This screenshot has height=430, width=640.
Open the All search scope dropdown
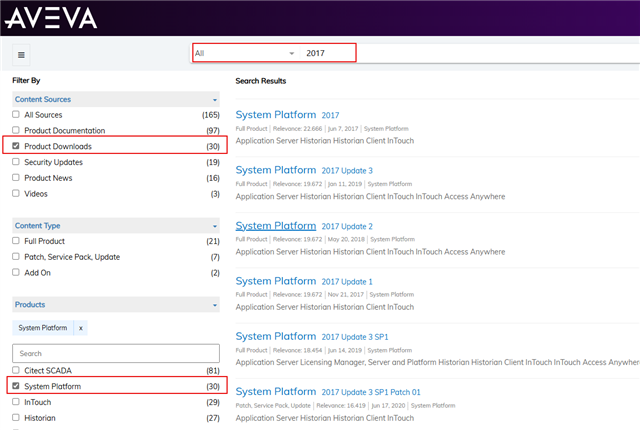click(245, 53)
